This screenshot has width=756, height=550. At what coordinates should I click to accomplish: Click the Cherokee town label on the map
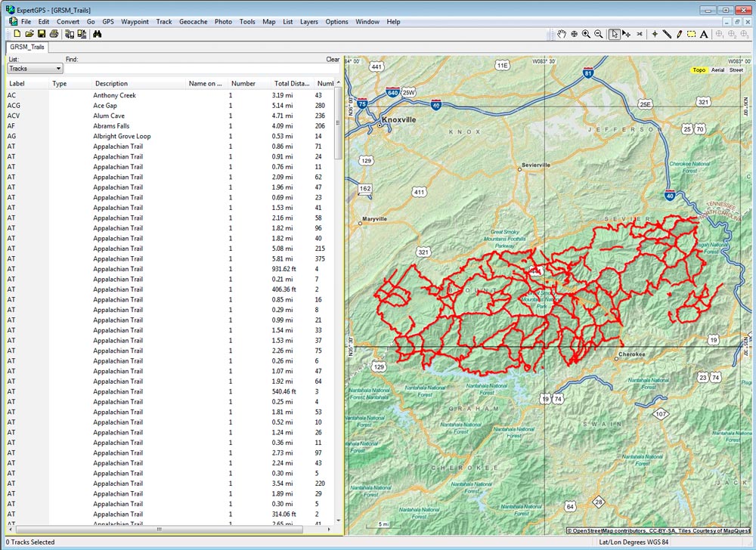click(x=631, y=354)
